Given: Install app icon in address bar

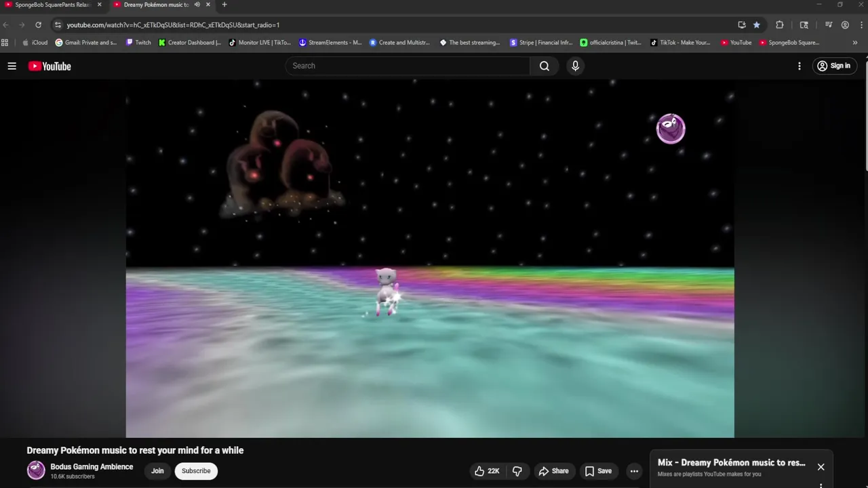Looking at the screenshot, I should (742, 25).
